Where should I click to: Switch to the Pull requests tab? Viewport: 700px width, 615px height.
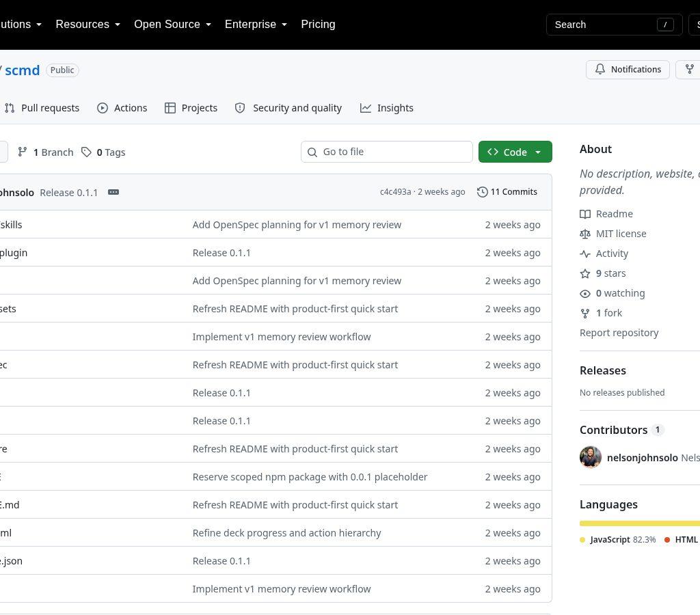click(x=42, y=108)
